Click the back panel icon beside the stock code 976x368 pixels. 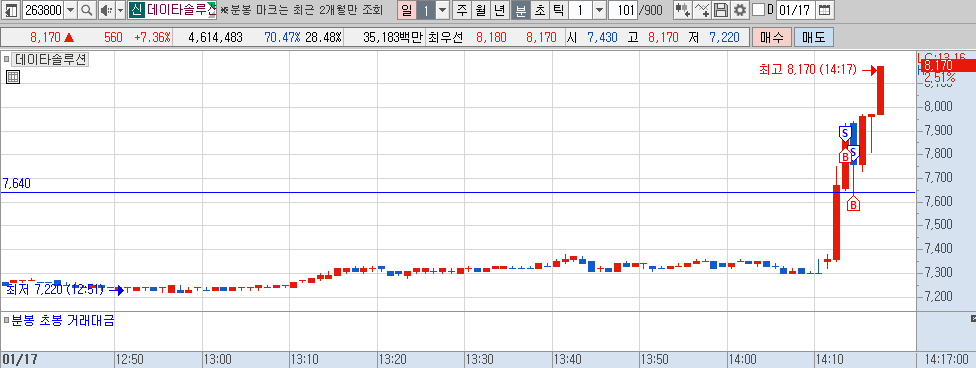click(x=11, y=10)
